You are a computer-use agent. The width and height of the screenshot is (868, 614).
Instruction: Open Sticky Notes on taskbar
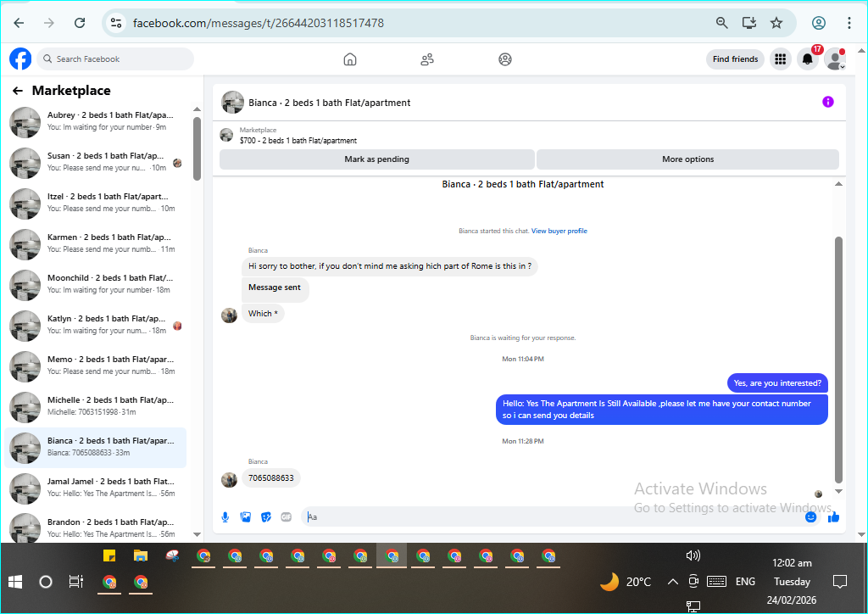tap(109, 555)
